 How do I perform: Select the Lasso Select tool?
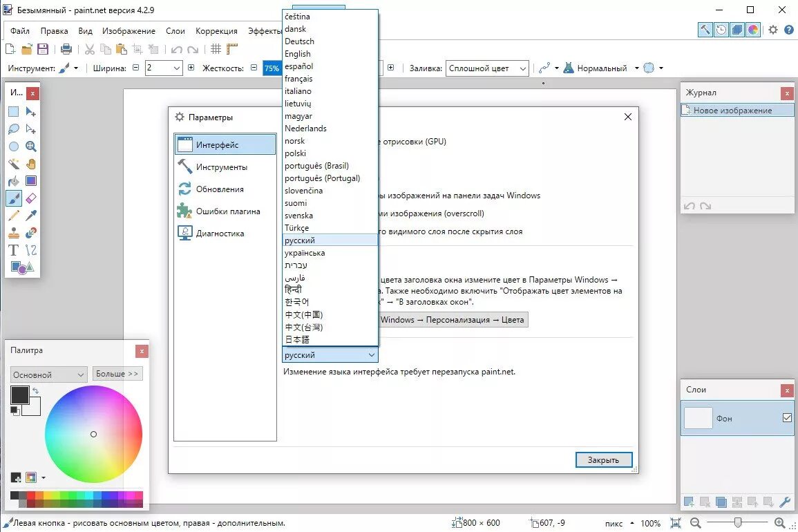(14, 129)
